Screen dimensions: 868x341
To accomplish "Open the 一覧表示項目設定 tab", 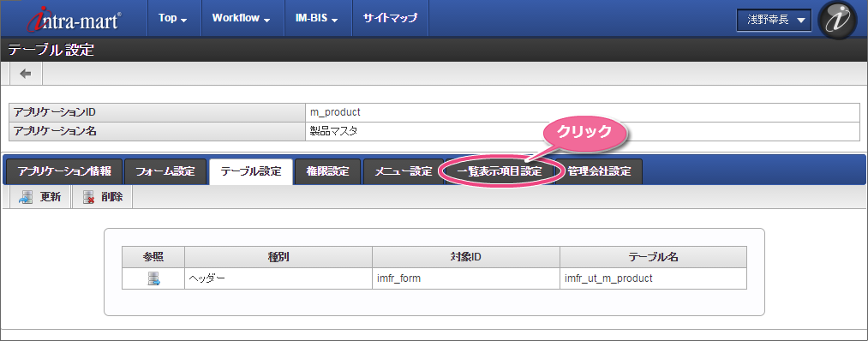I will click(500, 171).
